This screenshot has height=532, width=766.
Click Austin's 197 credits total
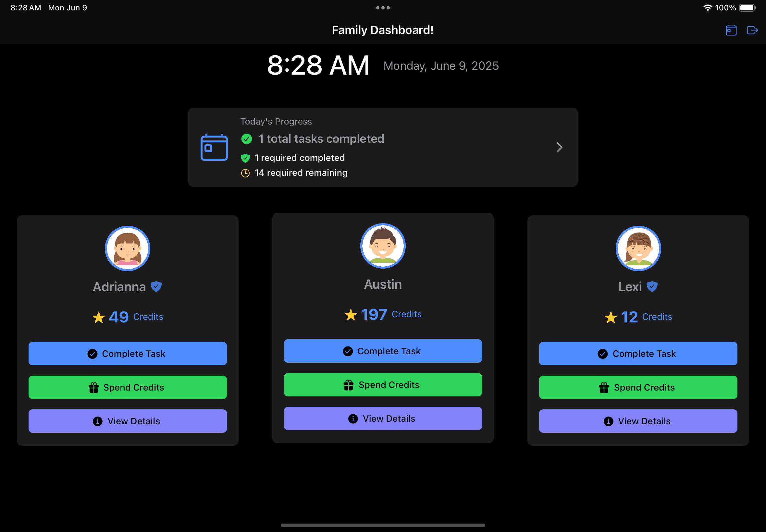click(x=374, y=314)
